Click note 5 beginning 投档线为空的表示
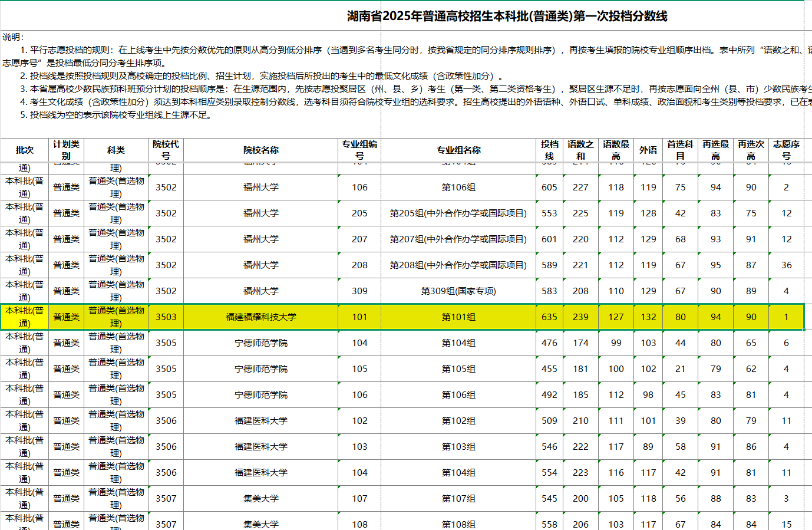Viewport: 812px width, 530px height. tap(117, 115)
